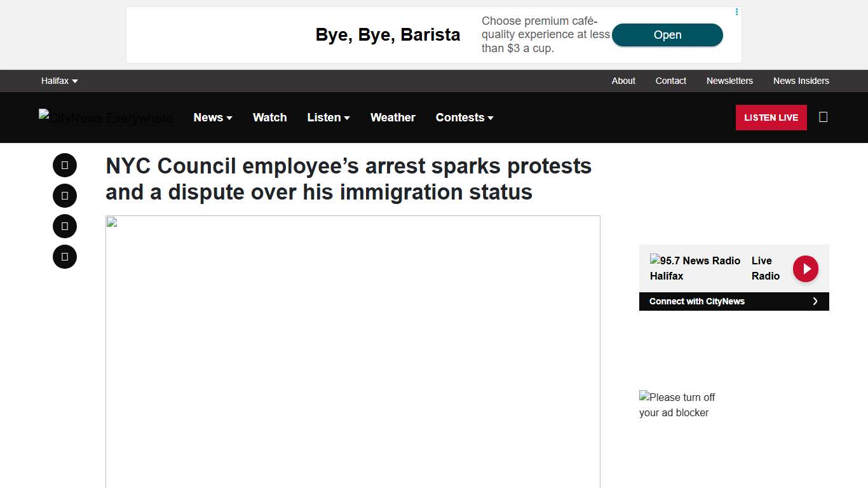Click the 95.7 News Radio Halifax logo
The width and height of the screenshot is (868, 488).
point(695,268)
